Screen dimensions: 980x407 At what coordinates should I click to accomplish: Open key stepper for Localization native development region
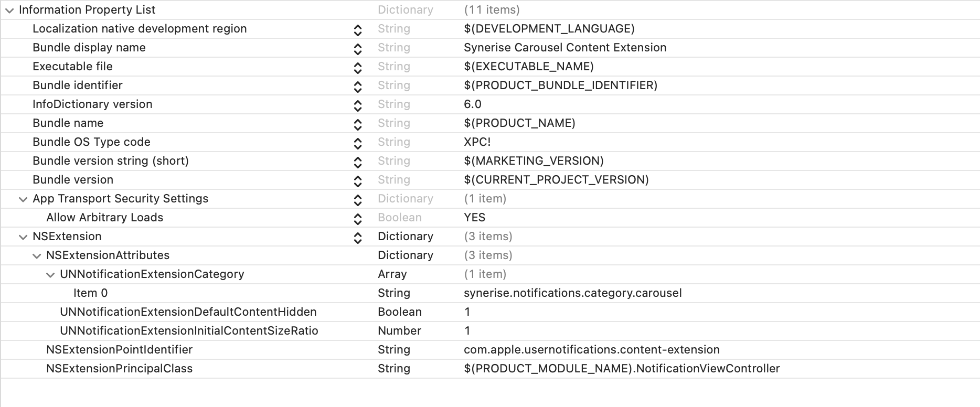point(358,30)
